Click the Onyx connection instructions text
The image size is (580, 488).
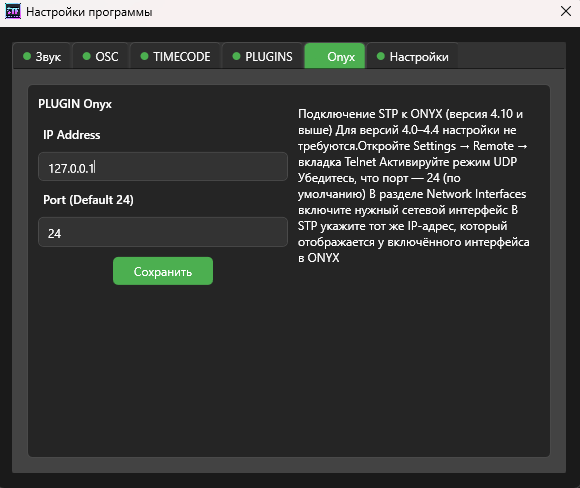click(414, 186)
